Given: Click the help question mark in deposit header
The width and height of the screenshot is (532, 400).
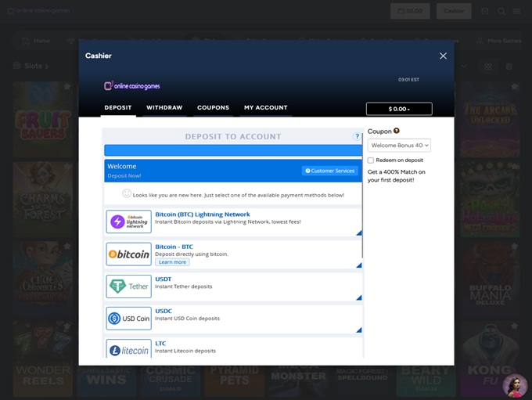Looking at the screenshot, I should point(358,137).
